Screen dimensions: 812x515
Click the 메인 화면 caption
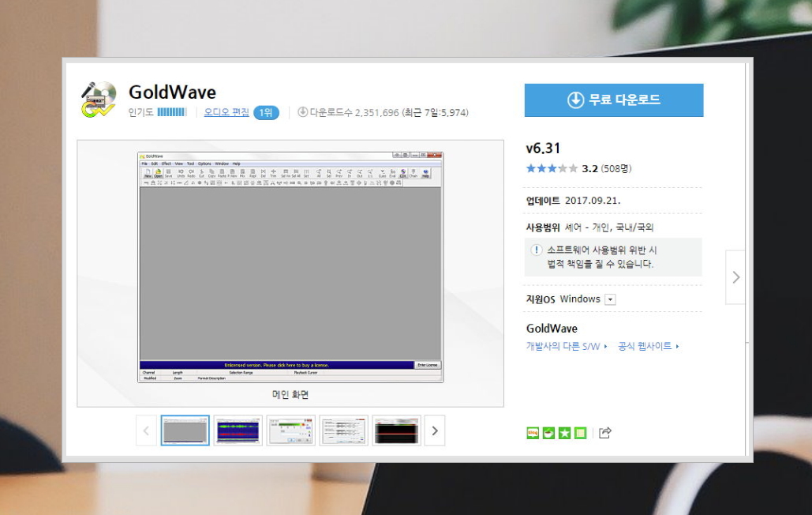(x=290, y=395)
